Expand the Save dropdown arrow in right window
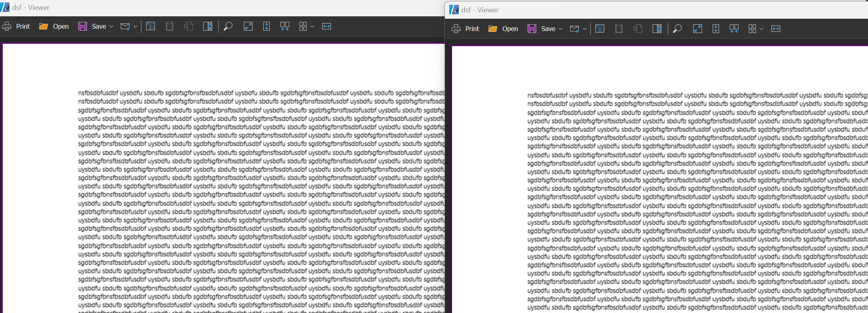This screenshot has width=868, height=313. [x=561, y=29]
